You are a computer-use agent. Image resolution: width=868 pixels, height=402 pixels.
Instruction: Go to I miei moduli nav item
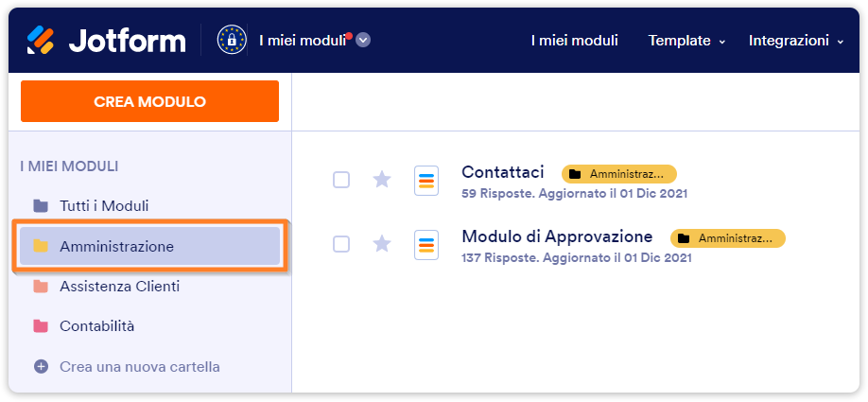[x=574, y=41]
